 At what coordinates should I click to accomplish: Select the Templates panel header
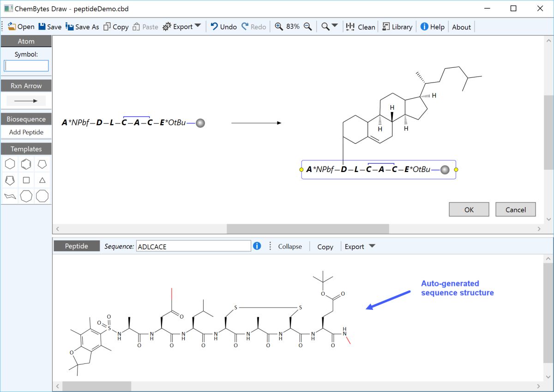click(x=26, y=149)
